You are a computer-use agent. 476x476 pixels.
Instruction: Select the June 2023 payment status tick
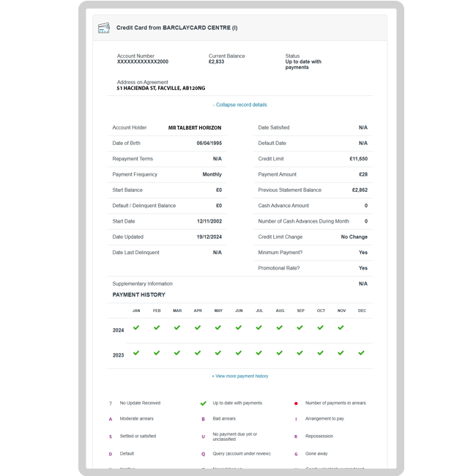(x=239, y=353)
